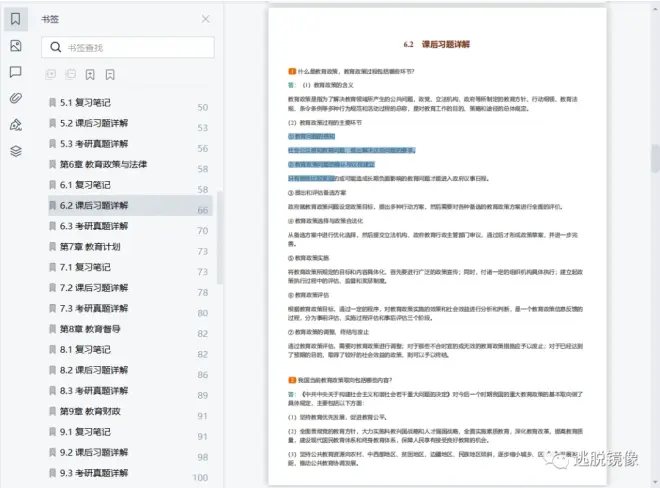Open the page thumbnails panel
Screen dimensions: 660x488
pyautogui.click(x=15, y=46)
